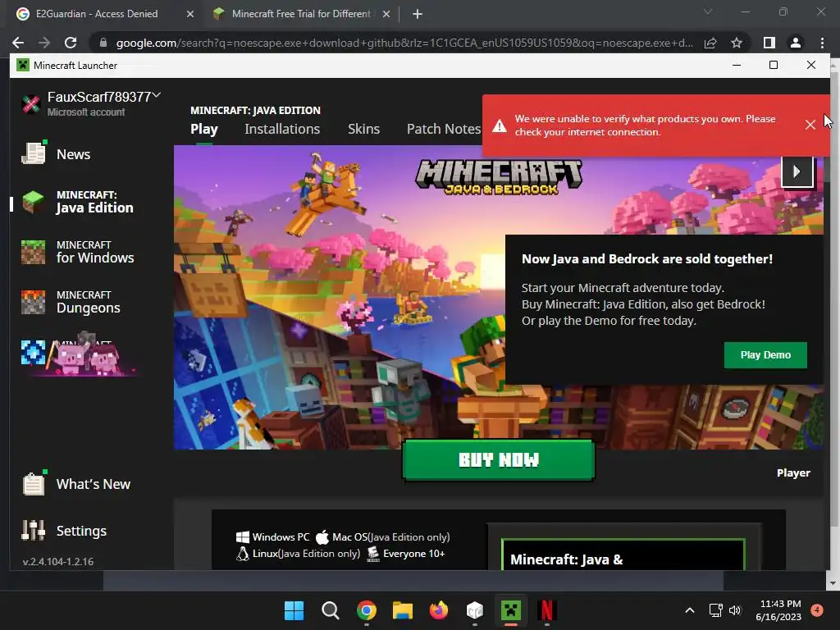Select Minecraft Dungeons in sidebar

coord(71,302)
